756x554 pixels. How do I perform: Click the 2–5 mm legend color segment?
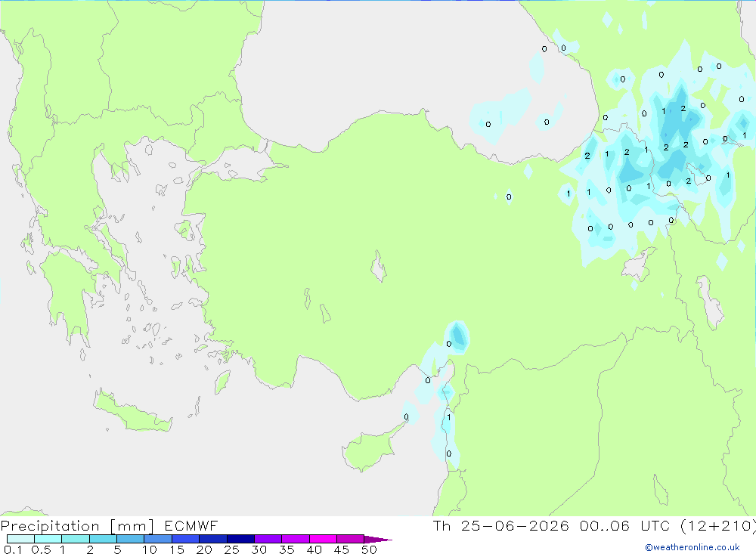[103, 539]
